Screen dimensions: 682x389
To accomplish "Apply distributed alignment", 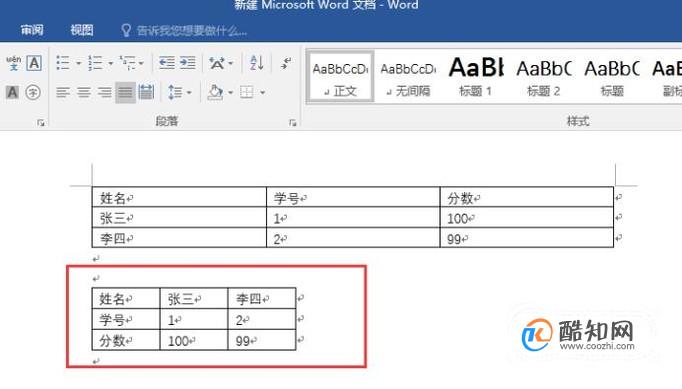I will [x=146, y=92].
